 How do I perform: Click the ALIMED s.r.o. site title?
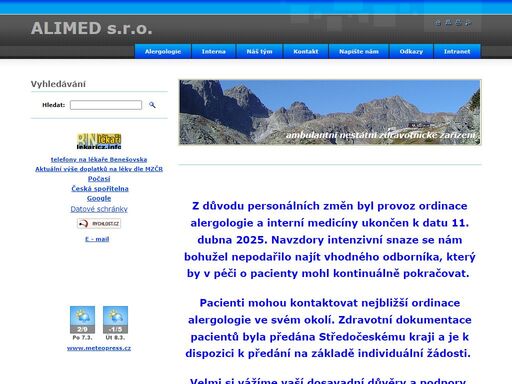tap(92, 28)
